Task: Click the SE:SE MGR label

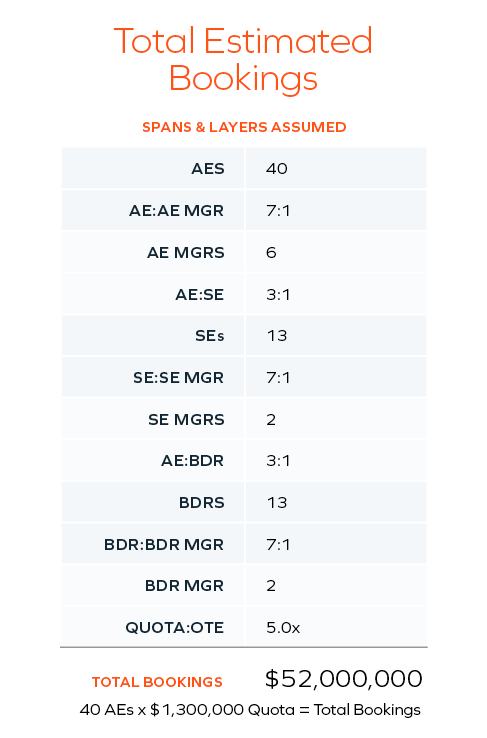Action: click(178, 377)
